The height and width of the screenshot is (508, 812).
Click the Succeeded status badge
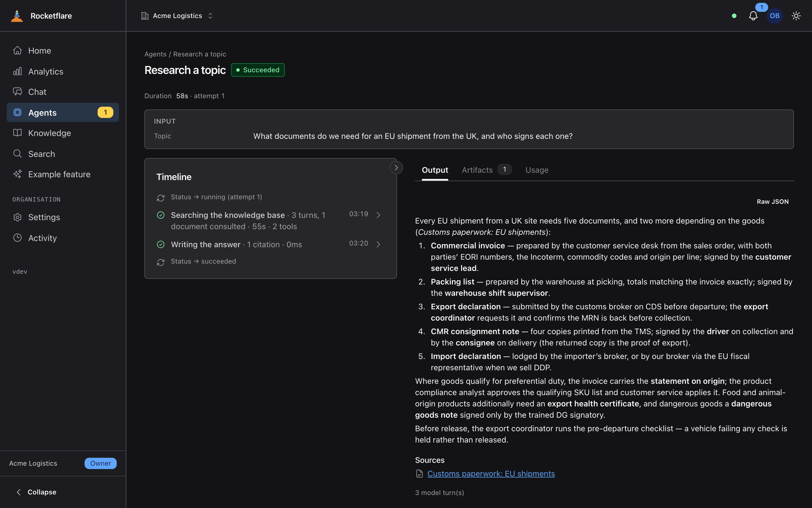258,70
